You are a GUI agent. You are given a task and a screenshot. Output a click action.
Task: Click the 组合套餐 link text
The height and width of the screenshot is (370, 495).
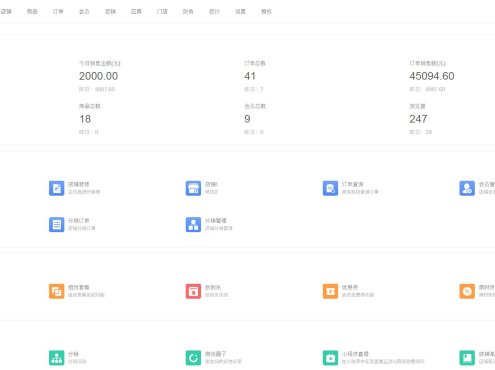click(79, 287)
